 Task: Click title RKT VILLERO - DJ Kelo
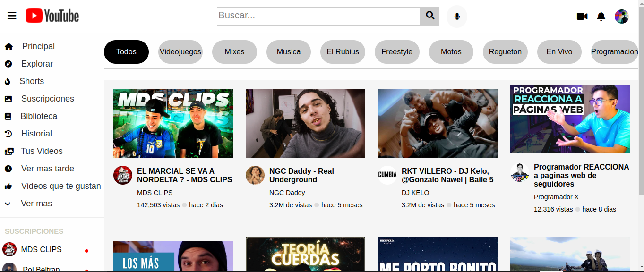(447, 175)
